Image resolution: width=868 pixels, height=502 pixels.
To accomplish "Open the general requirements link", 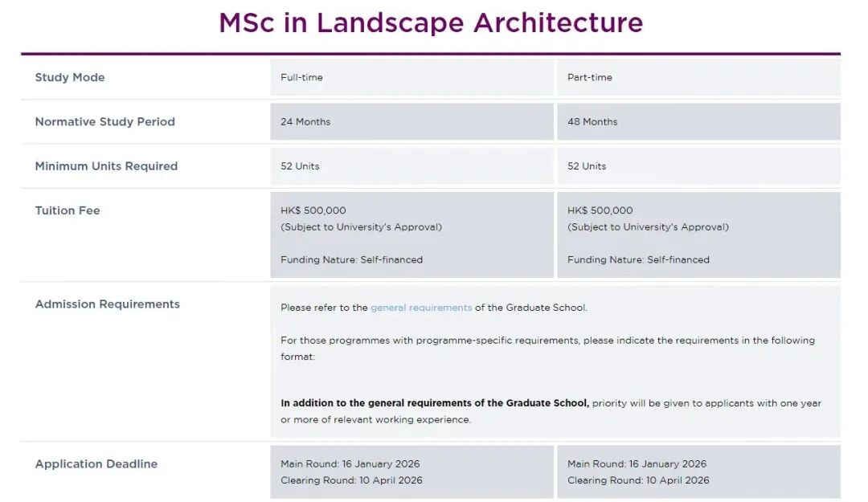I will (x=420, y=308).
